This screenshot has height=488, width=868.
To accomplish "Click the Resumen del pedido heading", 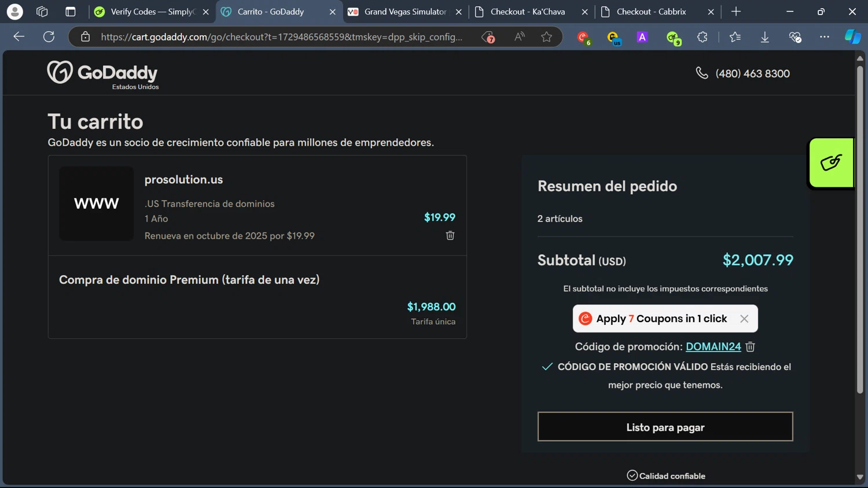I will pyautogui.click(x=607, y=186).
